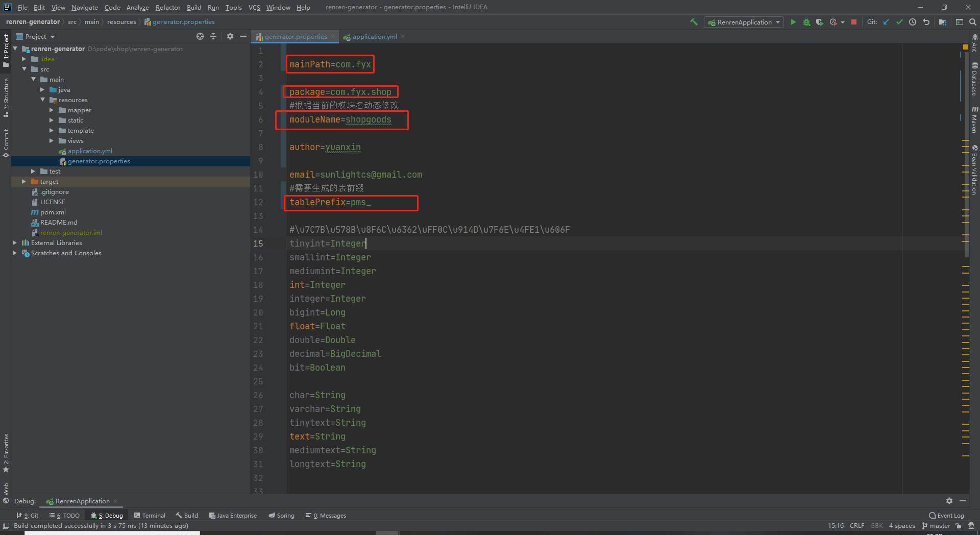Toggle read-only lock icon in status bar
This screenshot has height=535, width=980.
click(x=959, y=526)
